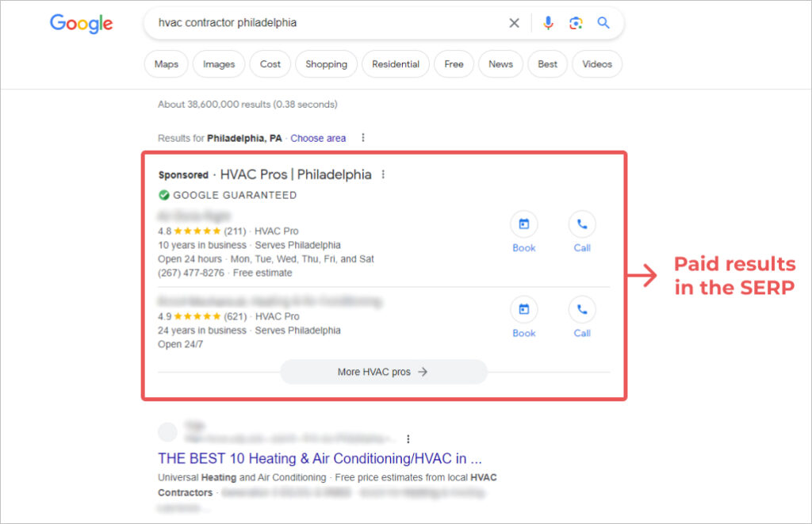Screen dimensions: 812x524
Task: Click the Google Guaranteed checkmark badge
Action: pos(163,195)
